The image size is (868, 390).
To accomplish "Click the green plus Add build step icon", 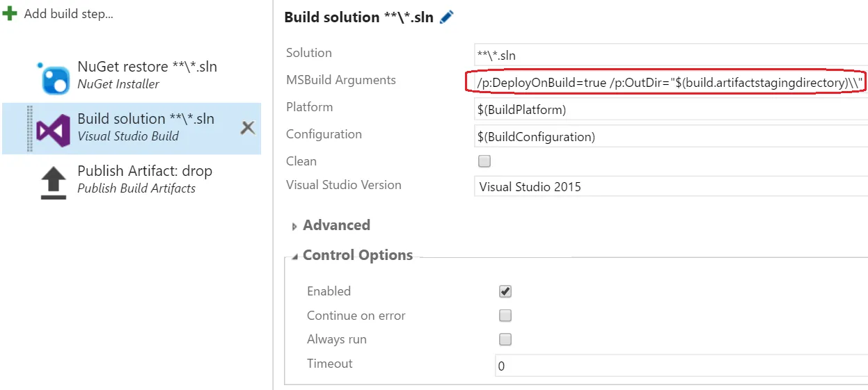I will point(10,13).
